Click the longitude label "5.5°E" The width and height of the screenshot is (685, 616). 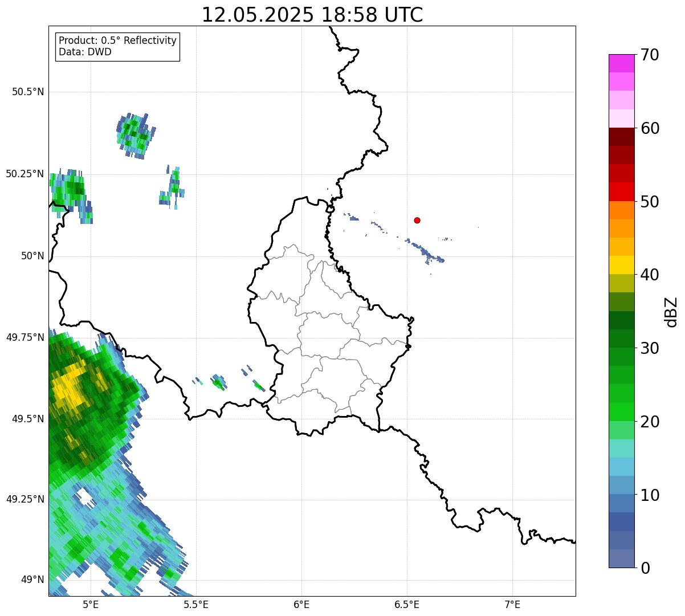coord(196,604)
